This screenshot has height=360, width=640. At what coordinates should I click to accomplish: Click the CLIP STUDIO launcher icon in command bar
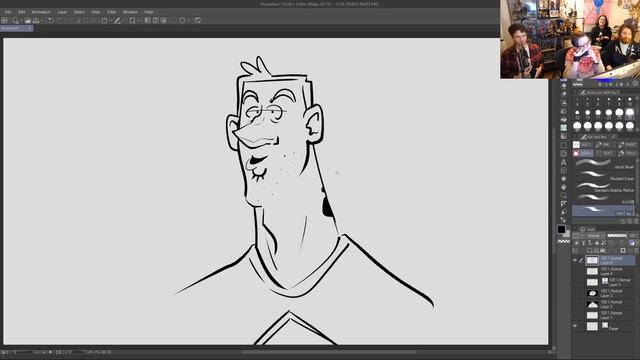click(x=4, y=20)
